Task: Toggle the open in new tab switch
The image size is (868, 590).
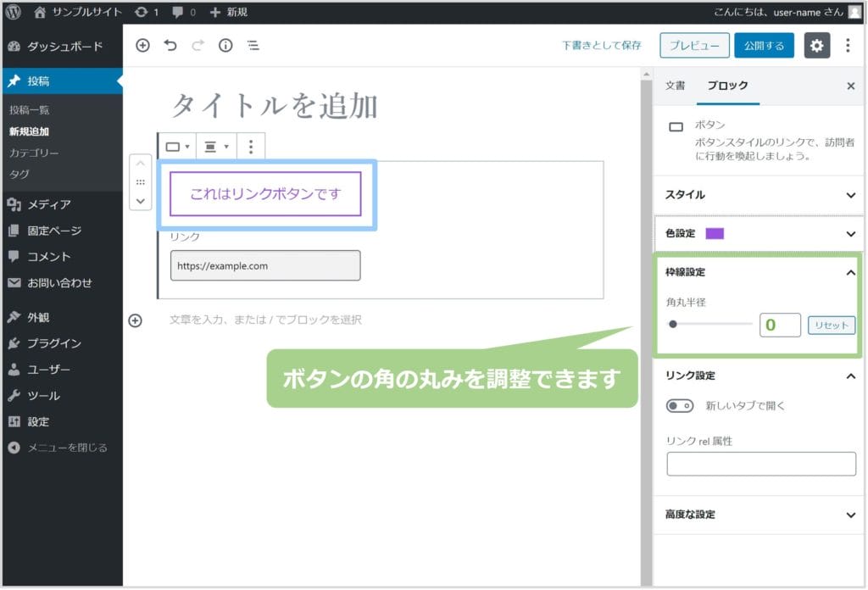Action: click(680, 406)
